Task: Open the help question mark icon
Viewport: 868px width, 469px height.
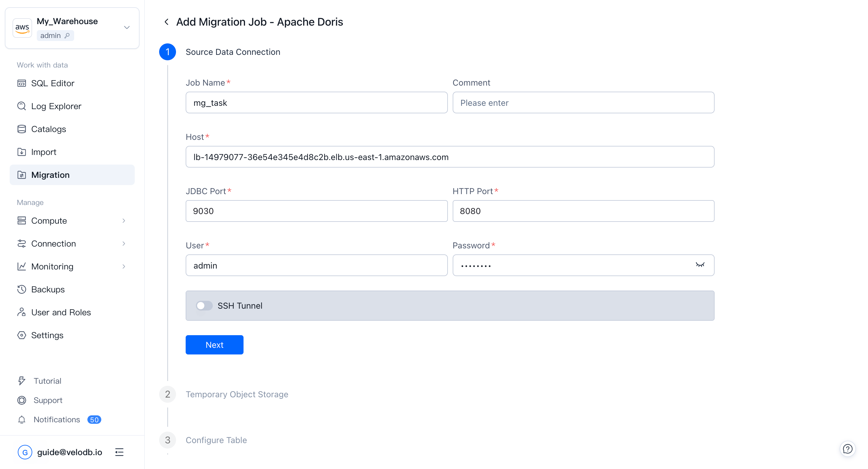Action: pyautogui.click(x=847, y=449)
